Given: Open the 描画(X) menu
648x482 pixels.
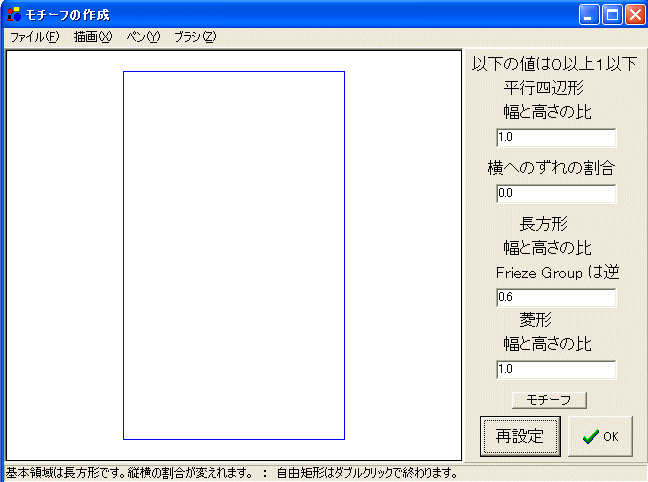Looking at the screenshot, I should [x=93, y=37].
